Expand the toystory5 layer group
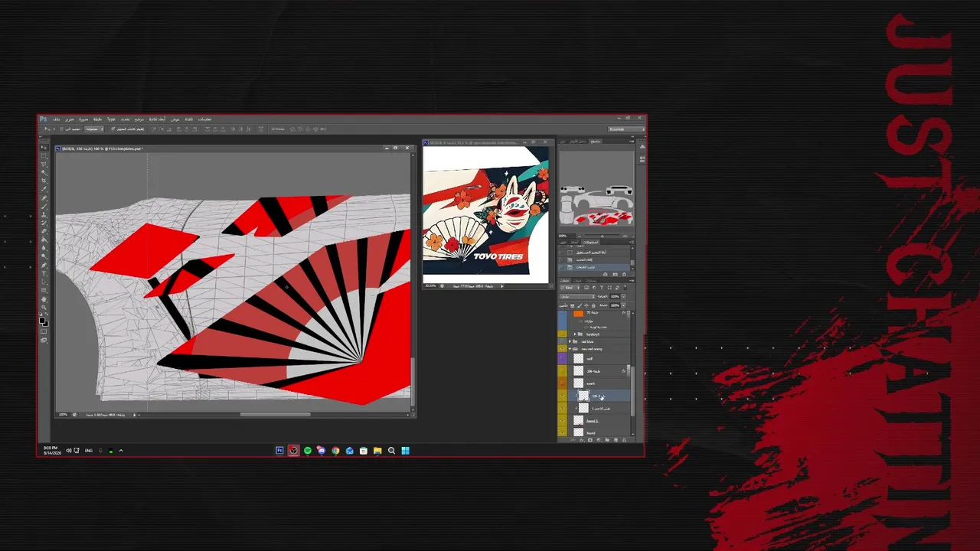The width and height of the screenshot is (980, 551). (x=575, y=334)
